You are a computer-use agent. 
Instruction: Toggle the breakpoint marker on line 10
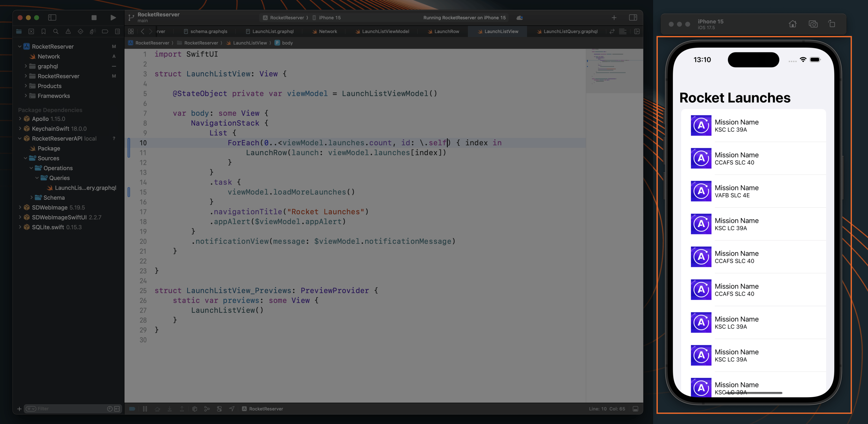click(x=128, y=143)
